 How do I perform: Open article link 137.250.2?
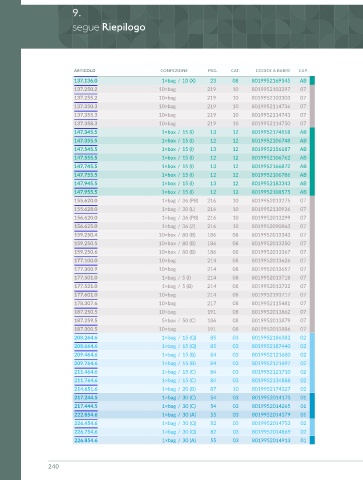(x=86, y=89)
